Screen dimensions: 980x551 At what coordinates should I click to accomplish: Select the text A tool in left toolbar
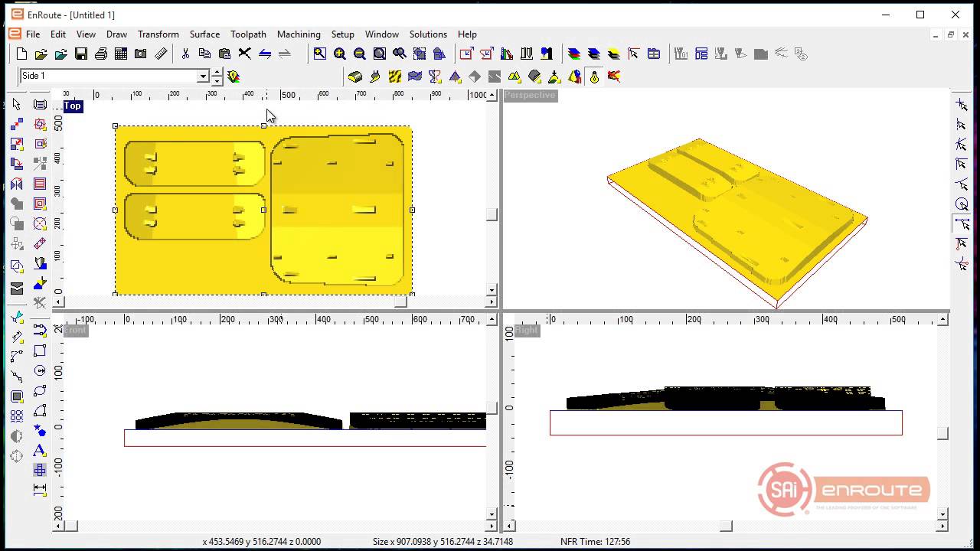(x=40, y=450)
